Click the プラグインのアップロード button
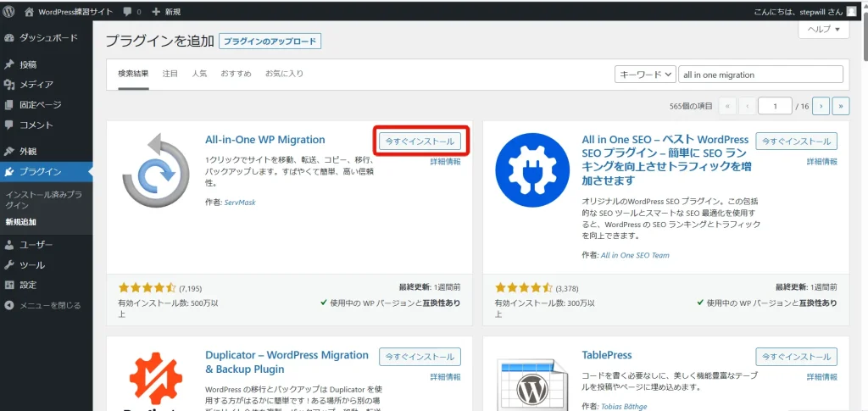This screenshot has width=868, height=411. [270, 42]
